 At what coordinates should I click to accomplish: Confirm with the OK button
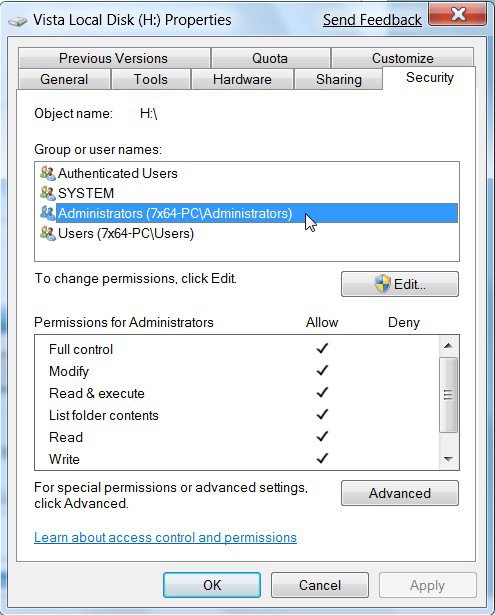click(x=212, y=585)
